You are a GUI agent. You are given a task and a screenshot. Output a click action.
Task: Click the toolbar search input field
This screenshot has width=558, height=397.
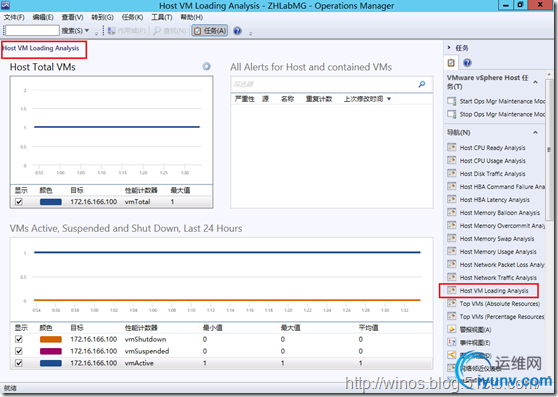[32, 31]
